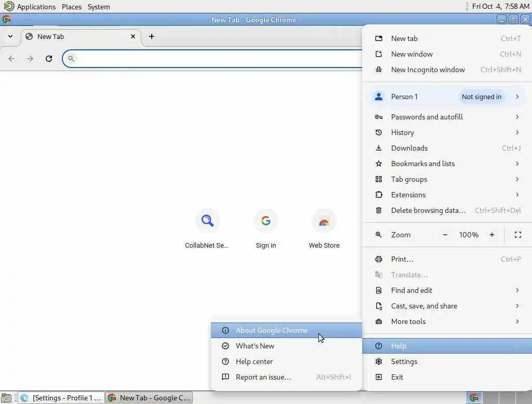The width and height of the screenshot is (532, 404).
Task: Click the Tab groups grid icon
Action: [x=379, y=179]
